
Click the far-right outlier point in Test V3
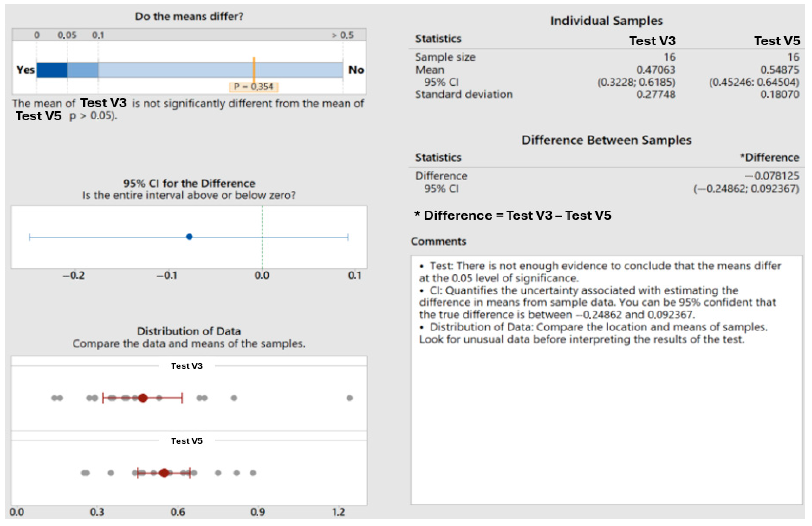click(349, 398)
